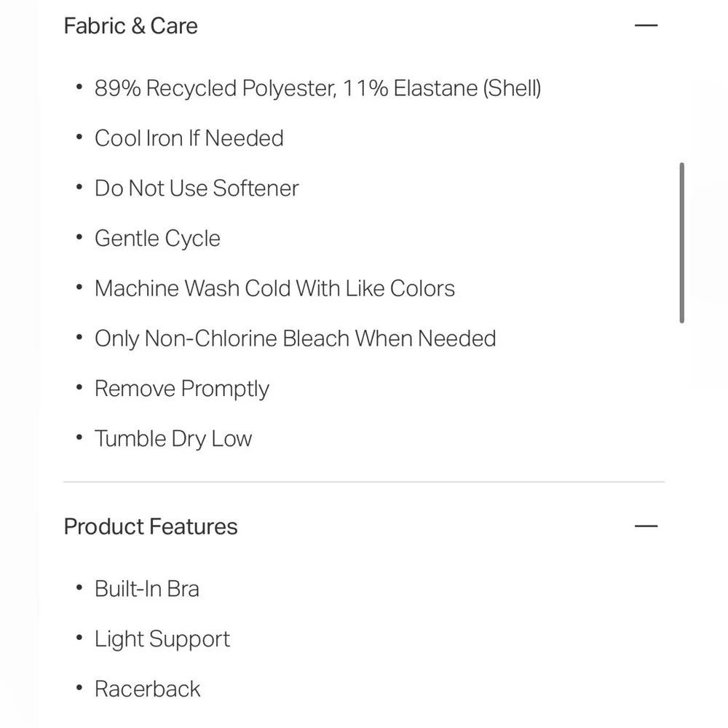Click the Cool Iron If Needed item
Viewport: 728px width, 728px height.
pos(189,138)
